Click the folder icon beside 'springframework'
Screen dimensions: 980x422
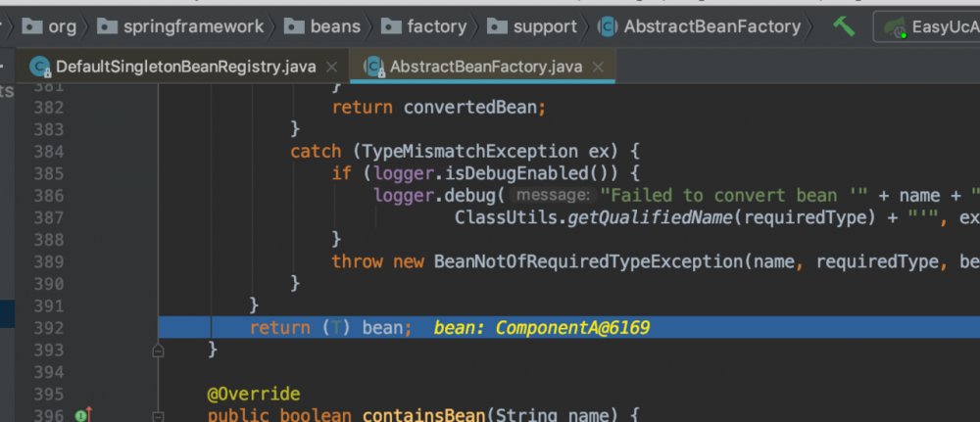(x=108, y=26)
